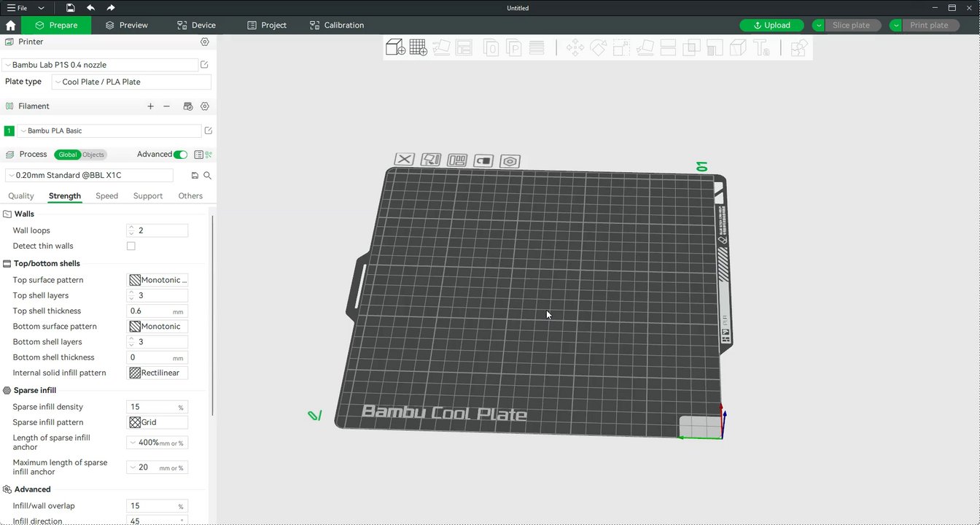Open the Bambu PLA Basic dropdown
Image resolution: width=980 pixels, height=525 pixels.
click(x=109, y=131)
